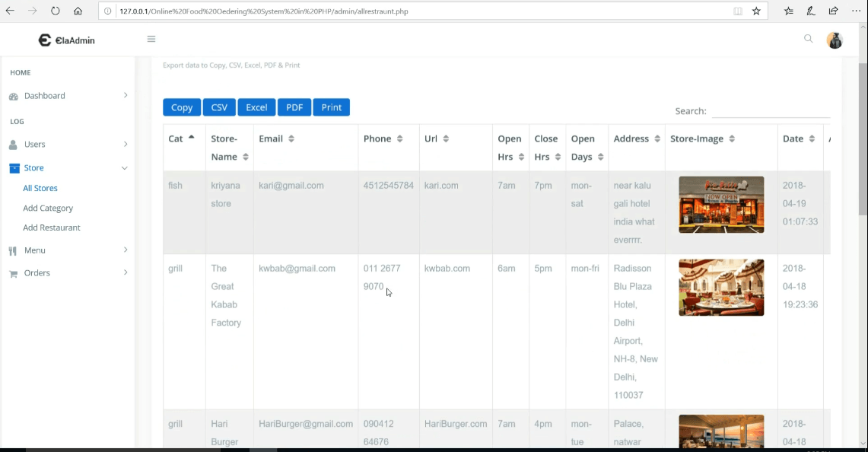The height and width of the screenshot is (452, 868).
Task: Export table with CSV button
Action: [x=219, y=107]
